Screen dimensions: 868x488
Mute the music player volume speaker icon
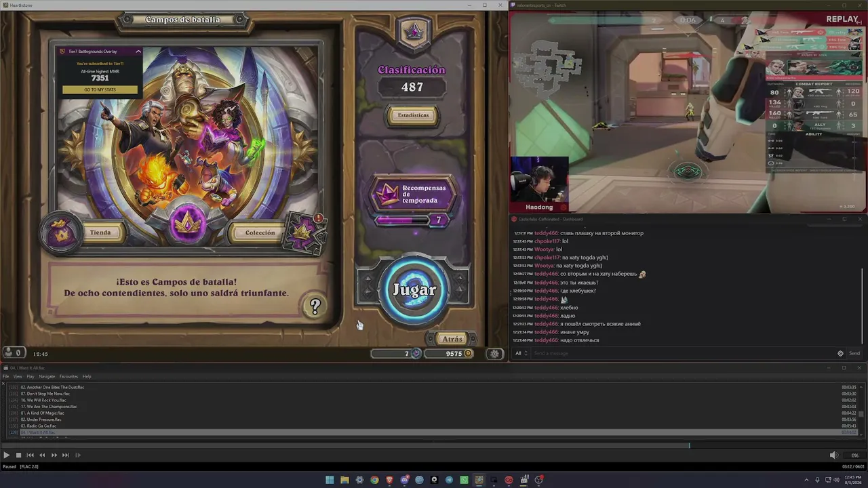pos(833,455)
